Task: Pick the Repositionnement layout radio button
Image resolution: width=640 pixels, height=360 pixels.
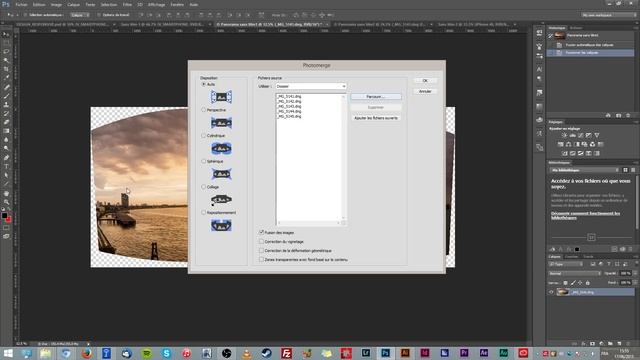Action: pyautogui.click(x=204, y=213)
